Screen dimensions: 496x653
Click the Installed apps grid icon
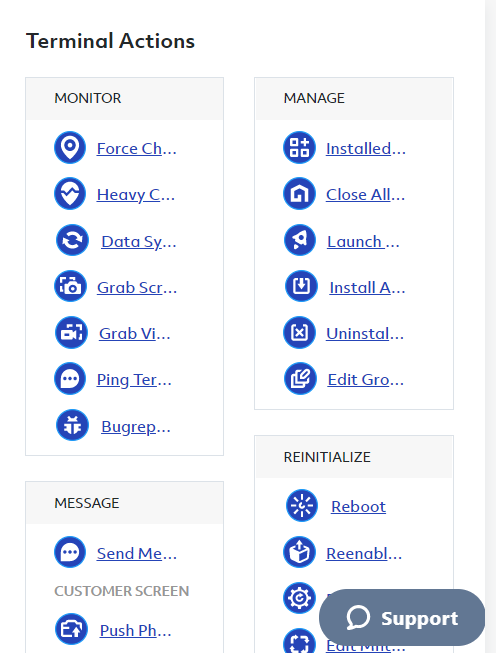[299, 147]
